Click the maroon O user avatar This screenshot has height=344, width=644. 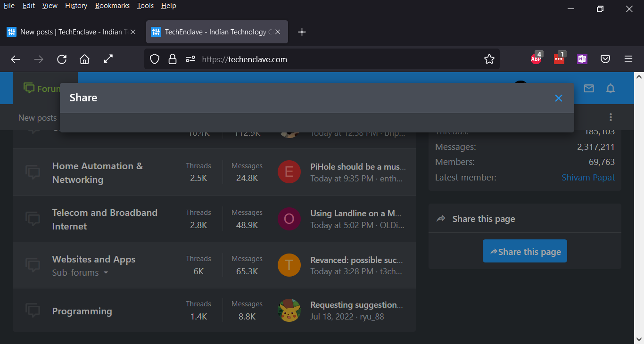[x=289, y=219]
